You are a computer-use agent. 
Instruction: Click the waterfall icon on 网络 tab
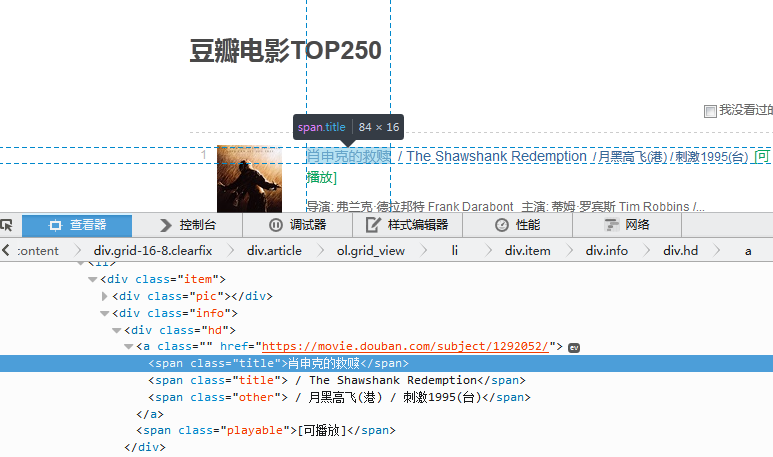tap(611, 225)
